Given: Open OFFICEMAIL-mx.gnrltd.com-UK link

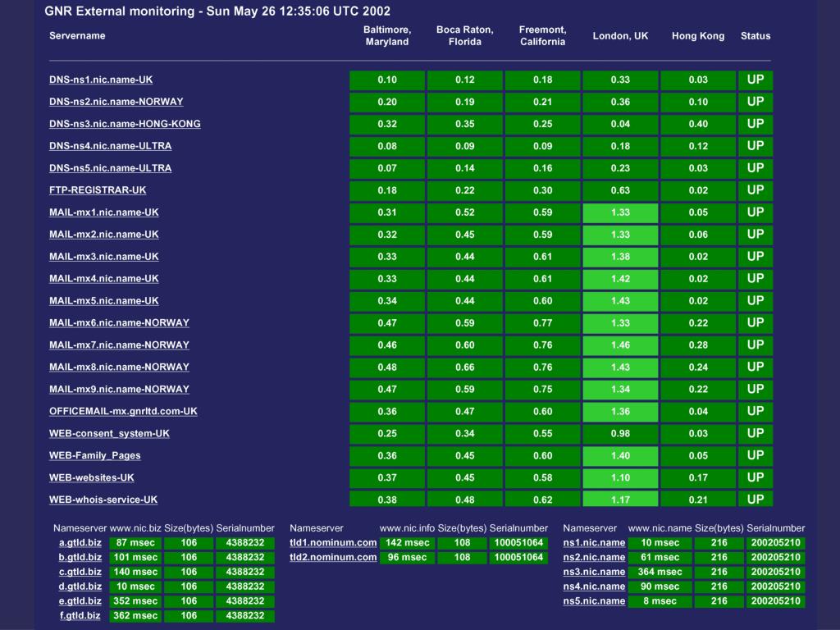Looking at the screenshot, I should tap(123, 412).
